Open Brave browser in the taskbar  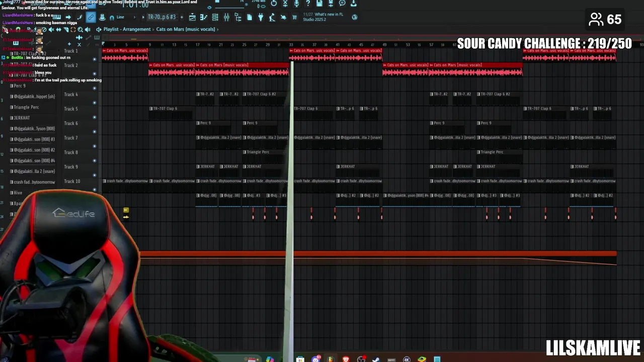point(346,359)
